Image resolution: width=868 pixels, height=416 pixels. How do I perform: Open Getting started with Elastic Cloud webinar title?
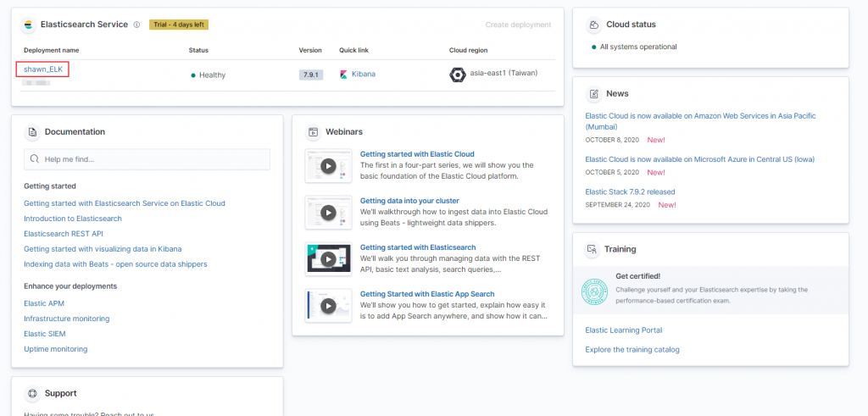417,154
